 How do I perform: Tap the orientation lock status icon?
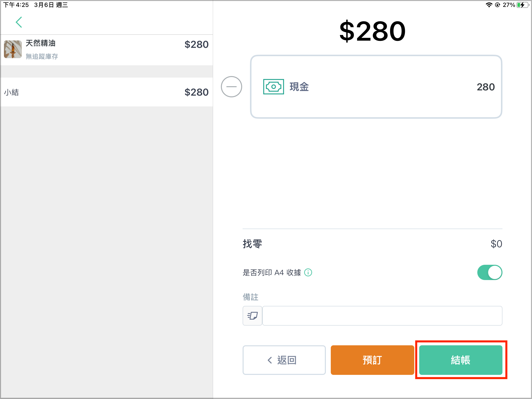[x=498, y=5]
